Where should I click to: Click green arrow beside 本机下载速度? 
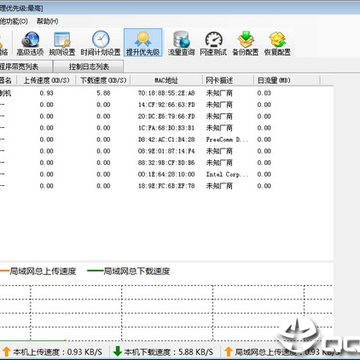tap(117, 351)
